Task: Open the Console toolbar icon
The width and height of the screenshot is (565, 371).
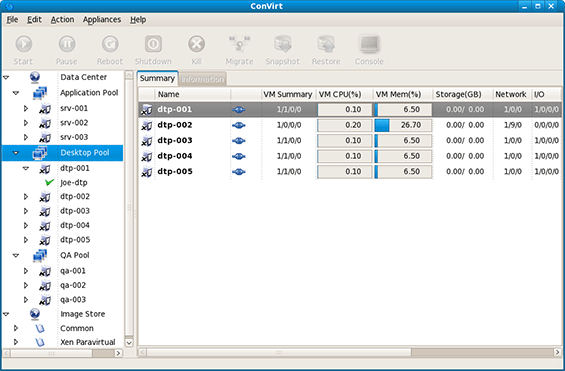Action: [x=369, y=44]
